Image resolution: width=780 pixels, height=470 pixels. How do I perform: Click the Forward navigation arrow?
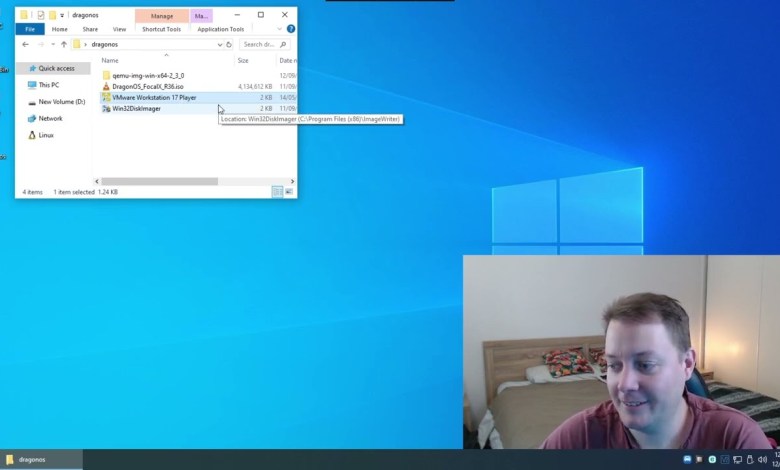41,44
